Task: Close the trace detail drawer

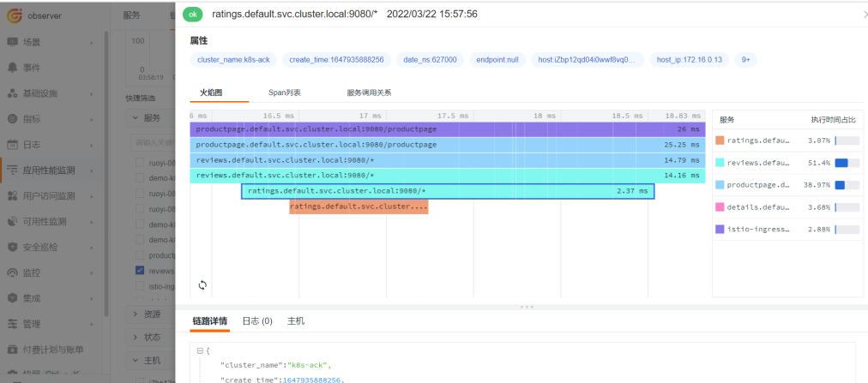Action: point(865,15)
